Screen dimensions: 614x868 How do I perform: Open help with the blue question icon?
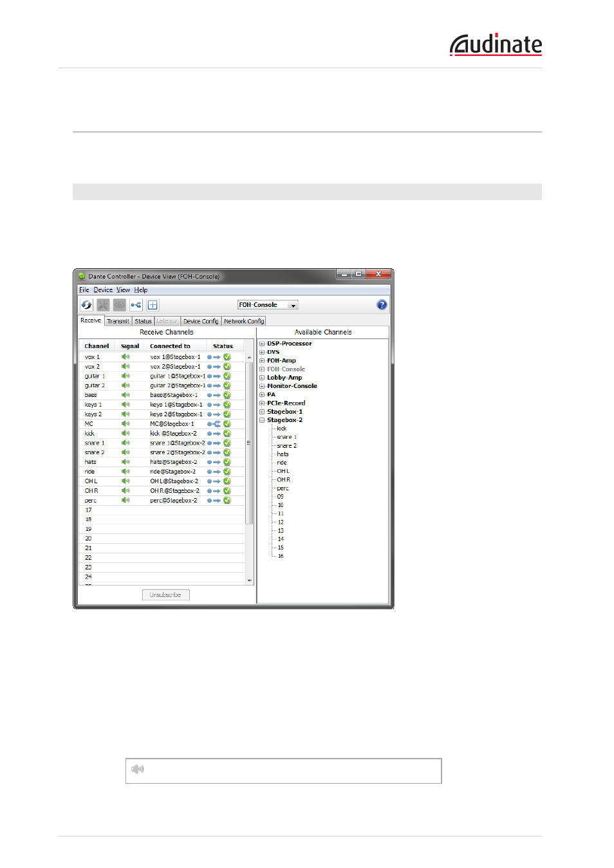click(382, 305)
